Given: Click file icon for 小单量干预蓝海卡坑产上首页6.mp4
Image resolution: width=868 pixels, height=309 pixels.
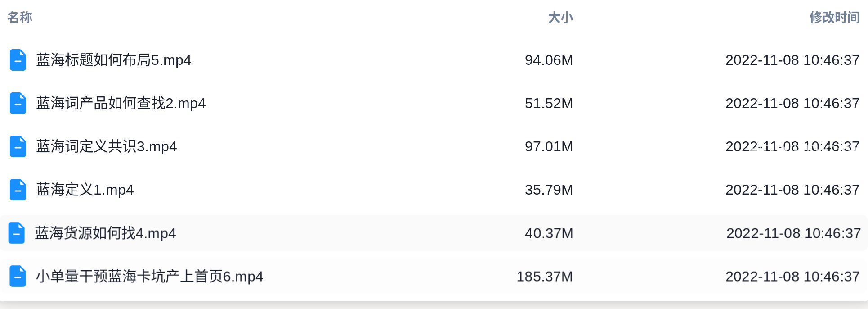Looking at the screenshot, I should pos(18,276).
